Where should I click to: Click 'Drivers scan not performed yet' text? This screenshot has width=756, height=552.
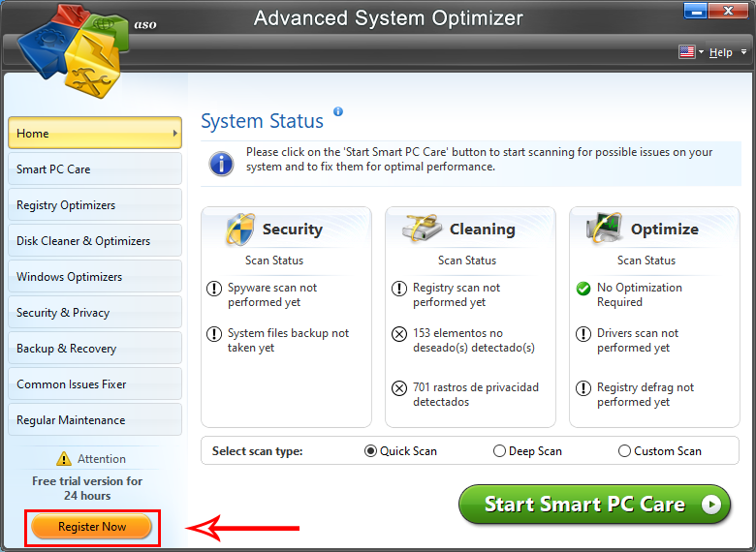638,340
